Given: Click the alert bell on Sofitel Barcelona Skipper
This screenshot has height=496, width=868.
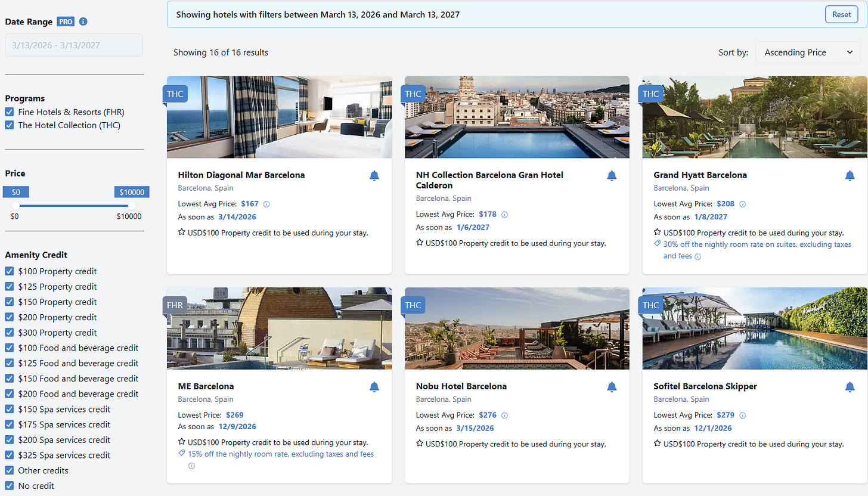Looking at the screenshot, I should (x=850, y=387).
